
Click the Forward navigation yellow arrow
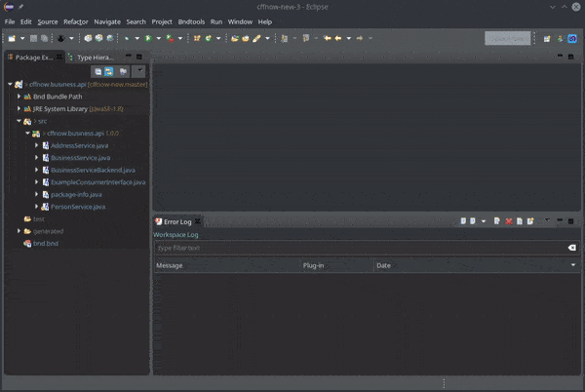359,38
